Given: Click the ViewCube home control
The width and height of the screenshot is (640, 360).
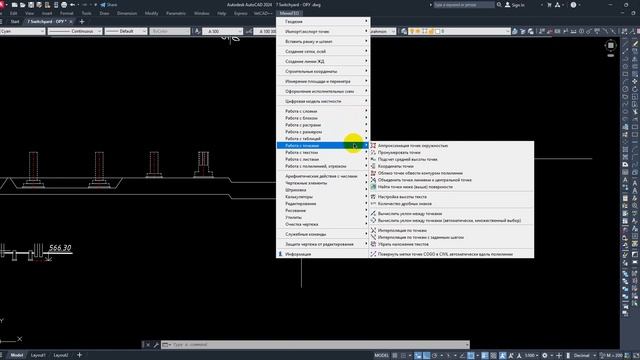Looking at the screenshot, I should point(611,46).
